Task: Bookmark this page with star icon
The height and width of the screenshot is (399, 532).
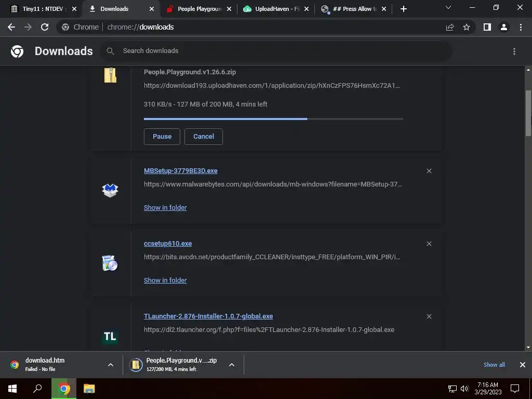Action: [467, 27]
